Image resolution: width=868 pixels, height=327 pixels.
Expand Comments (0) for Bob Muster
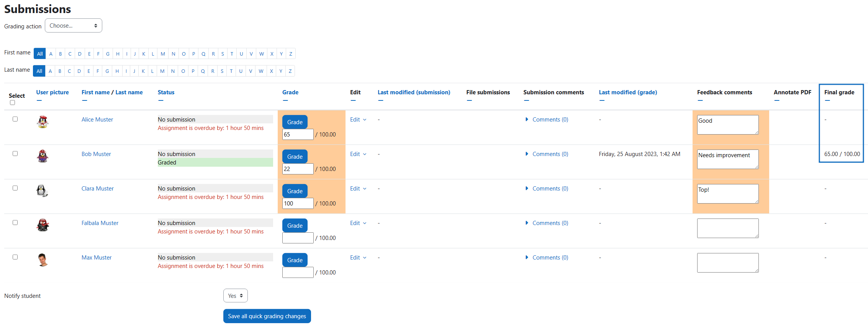(547, 154)
